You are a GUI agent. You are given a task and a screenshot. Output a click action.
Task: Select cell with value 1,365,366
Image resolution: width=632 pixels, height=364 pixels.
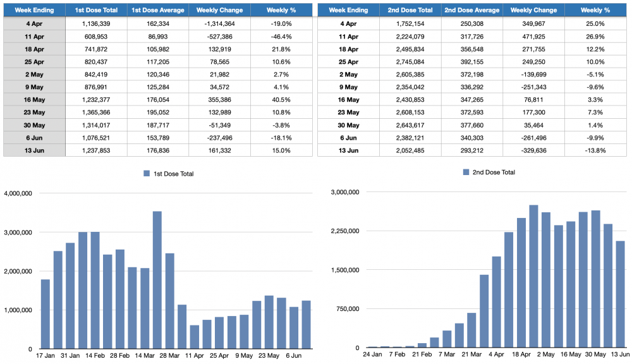click(x=96, y=112)
